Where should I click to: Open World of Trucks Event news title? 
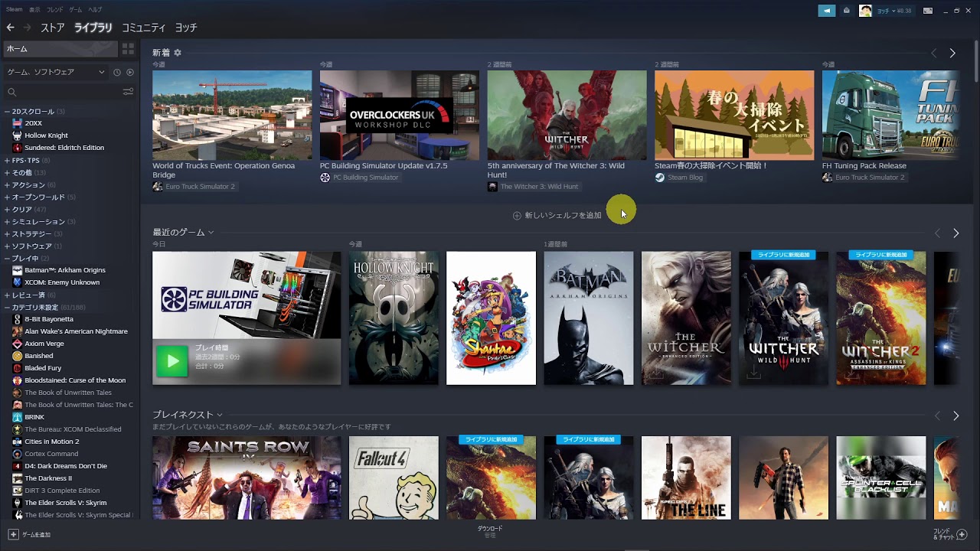tap(224, 170)
